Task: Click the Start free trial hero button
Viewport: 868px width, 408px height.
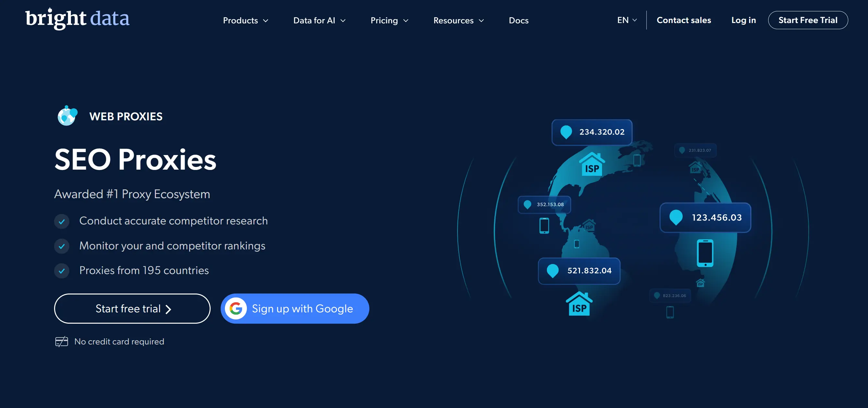Action: tap(132, 308)
